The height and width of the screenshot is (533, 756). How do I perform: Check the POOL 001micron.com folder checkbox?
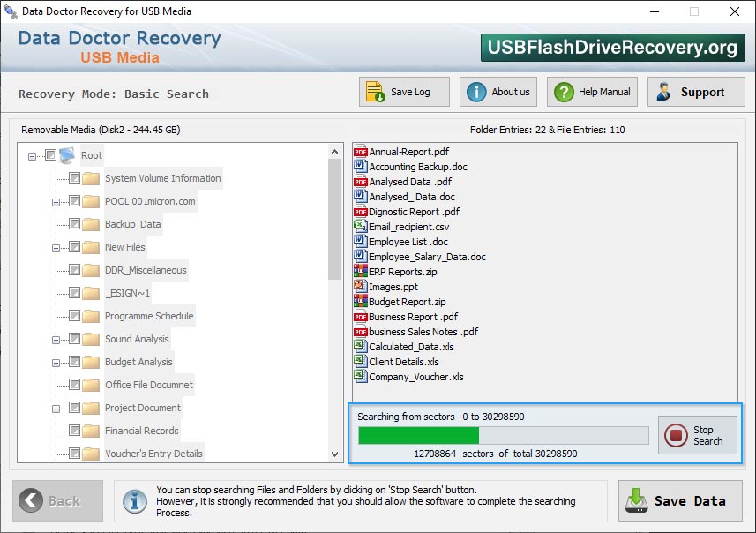tap(74, 200)
